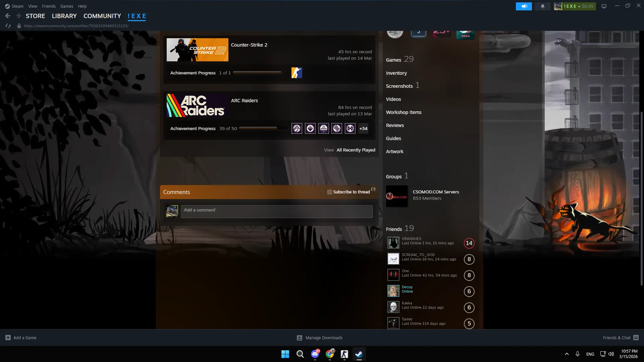Open the ARC Raiders game banner
The height and width of the screenshot is (362, 644).
click(198, 105)
